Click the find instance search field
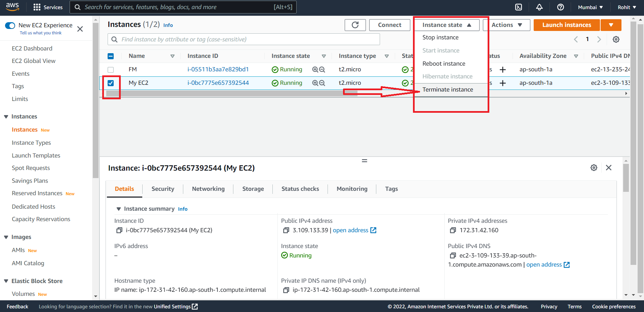This screenshot has width=644, height=312. [x=244, y=39]
